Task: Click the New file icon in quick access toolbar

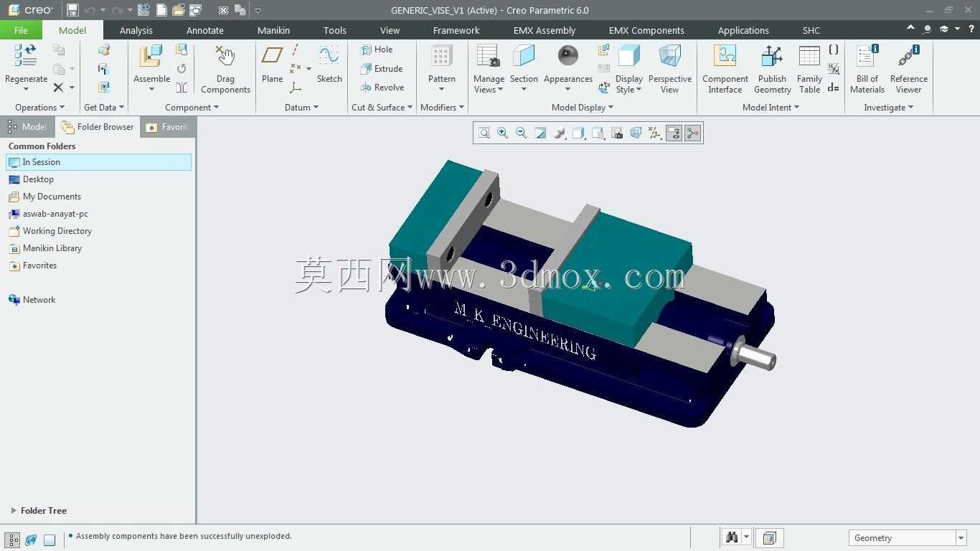Action: [x=161, y=10]
